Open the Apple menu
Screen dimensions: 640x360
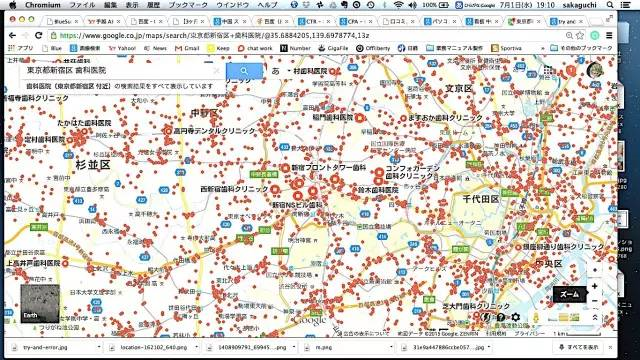point(13,5)
